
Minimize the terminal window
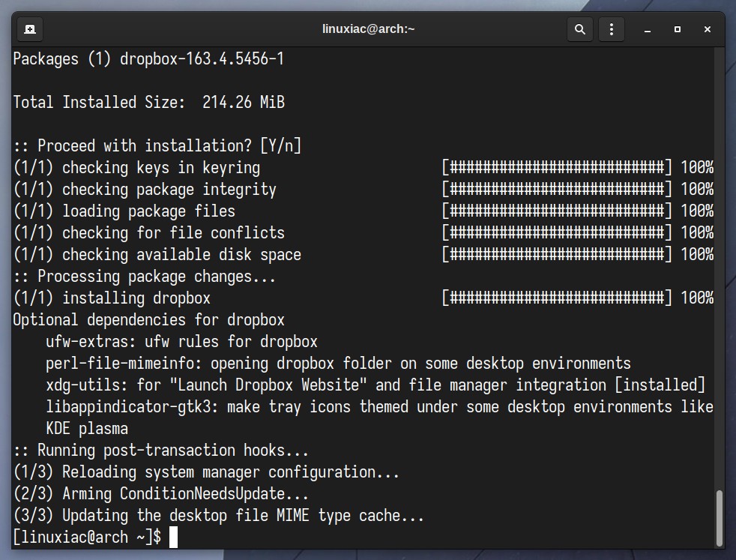[648, 29]
